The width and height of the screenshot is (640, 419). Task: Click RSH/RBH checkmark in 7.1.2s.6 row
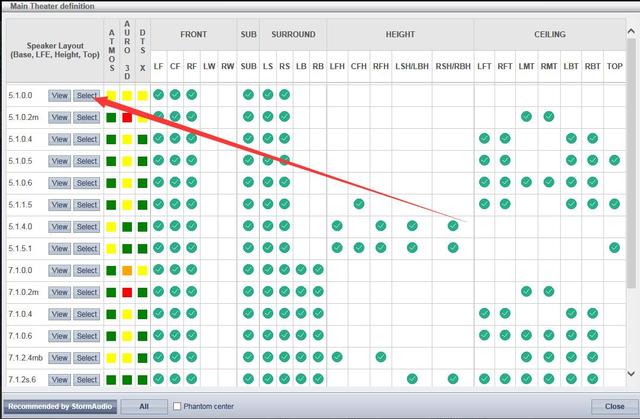click(x=453, y=379)
